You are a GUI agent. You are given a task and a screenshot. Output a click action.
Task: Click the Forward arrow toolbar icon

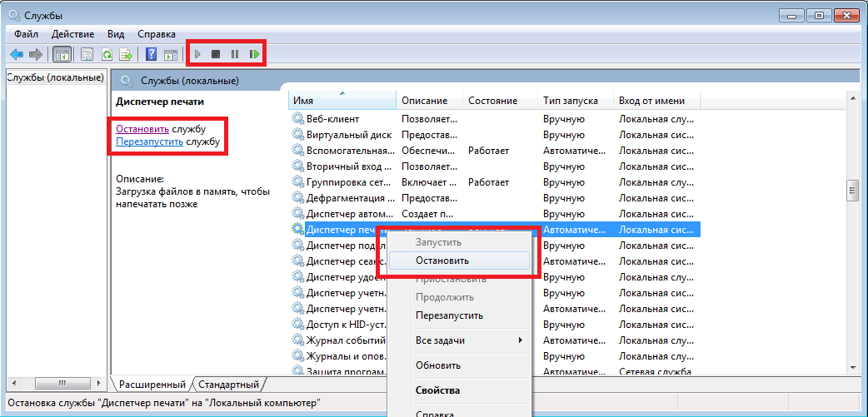pos(36,54)
